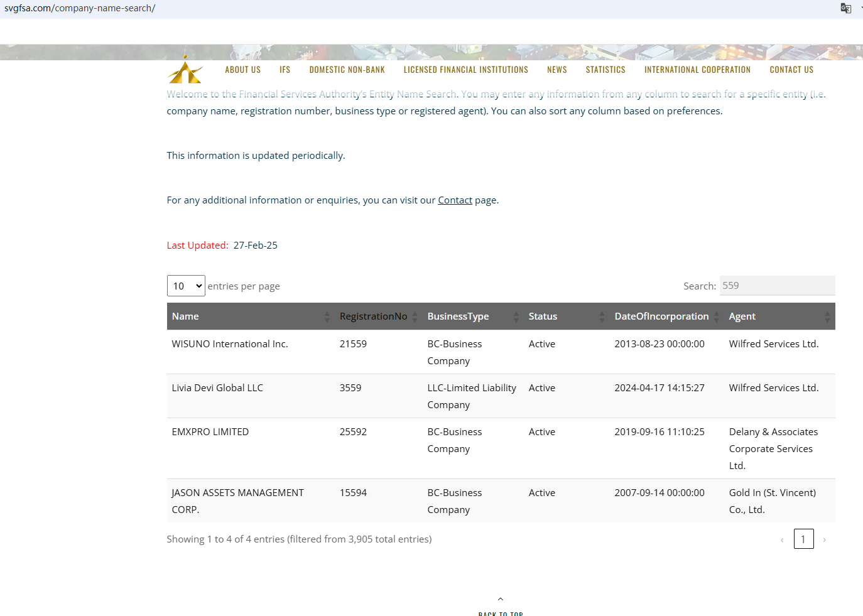Go to previous page arrow
The width and height of the screenshot is (863, 616).
(782, 539)
